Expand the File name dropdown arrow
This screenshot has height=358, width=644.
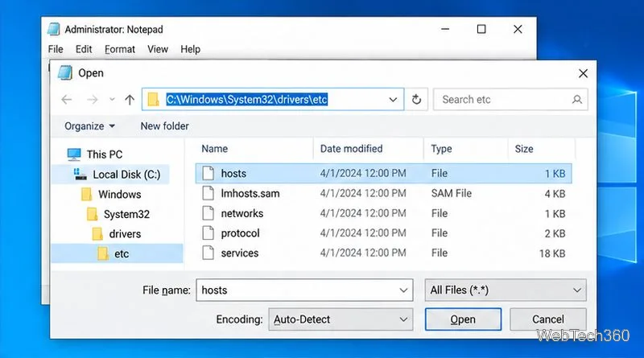[x=403, y=290]
